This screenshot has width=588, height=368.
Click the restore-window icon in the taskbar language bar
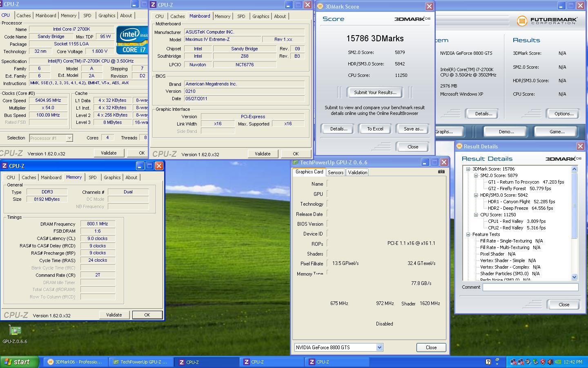497,359
